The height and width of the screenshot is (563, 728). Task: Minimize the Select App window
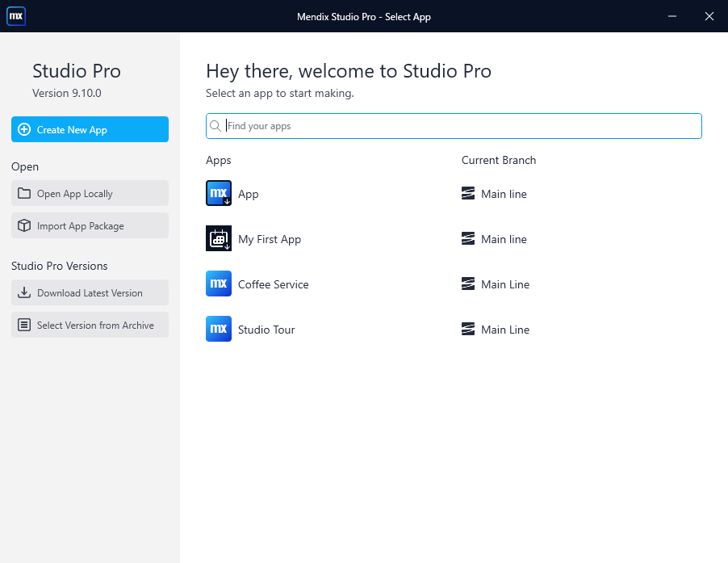click(x=672, y=16)
